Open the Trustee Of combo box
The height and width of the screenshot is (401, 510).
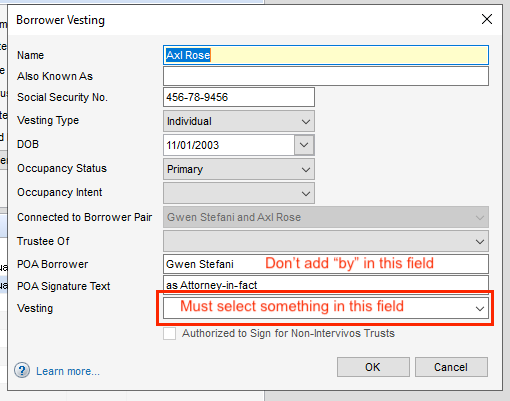tap(326, 241)
